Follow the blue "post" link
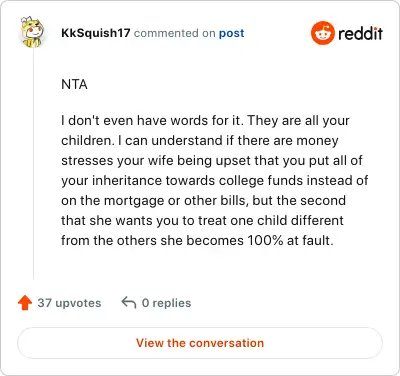Image resolution: width=400 pixels, height=376 pixels. pyautogui.click(x=231, y=33)
